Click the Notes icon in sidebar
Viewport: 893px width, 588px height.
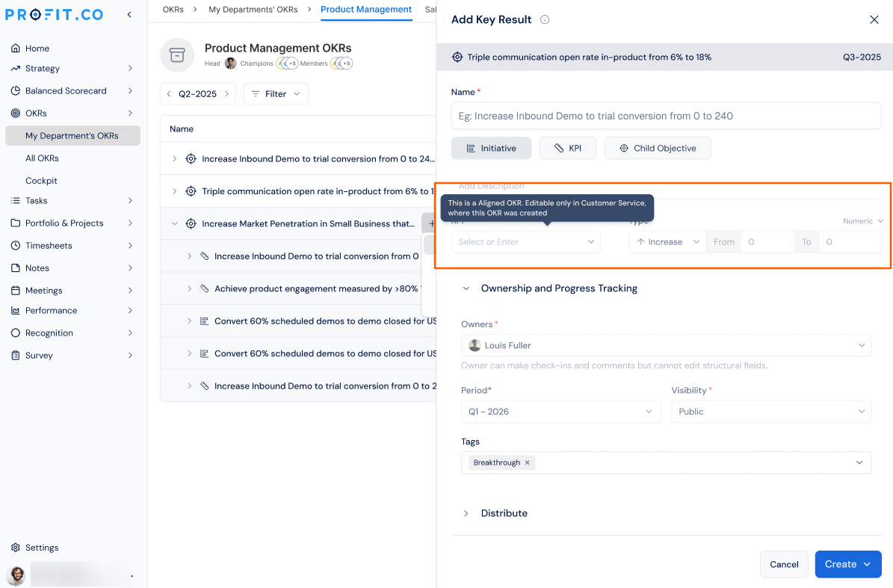pyautogui.click(x=16, y=268)
